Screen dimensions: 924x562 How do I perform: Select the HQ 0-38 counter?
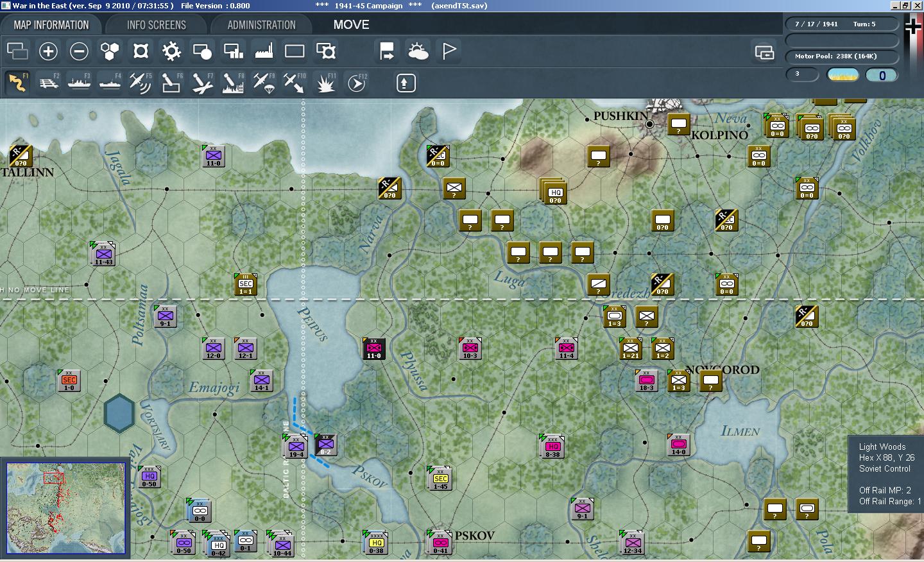[x=375, y=542]
